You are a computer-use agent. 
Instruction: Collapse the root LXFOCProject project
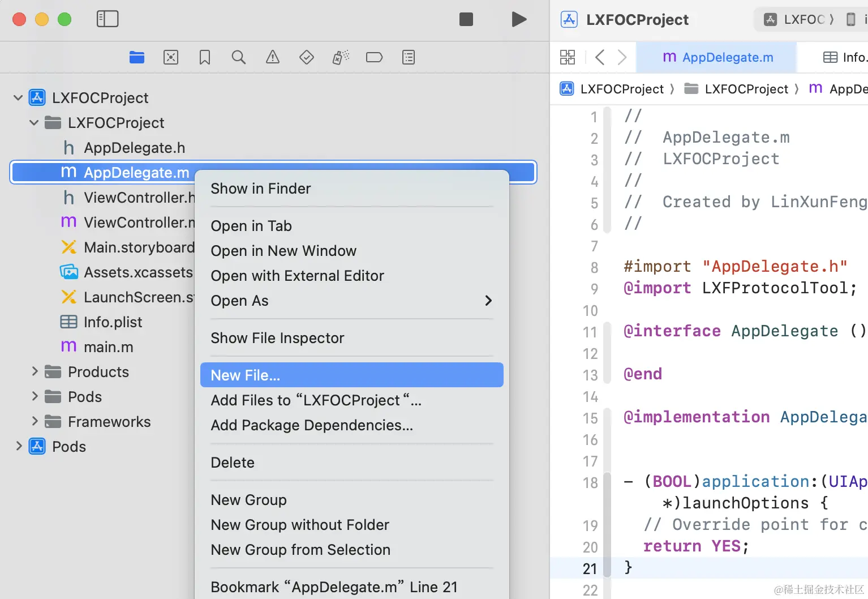pyautogui.click(x=18, y=98)
